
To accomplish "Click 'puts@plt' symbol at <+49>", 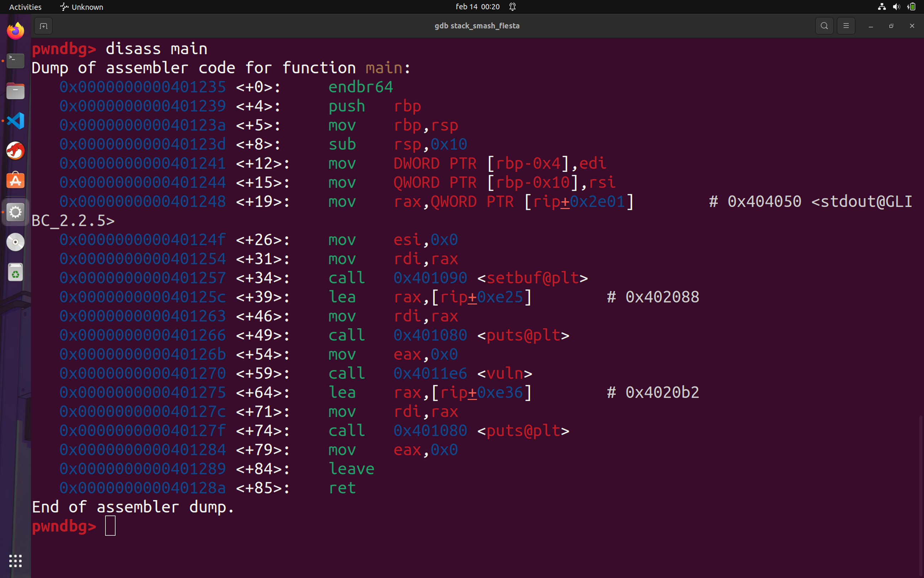I will click(x=523, y=335).
